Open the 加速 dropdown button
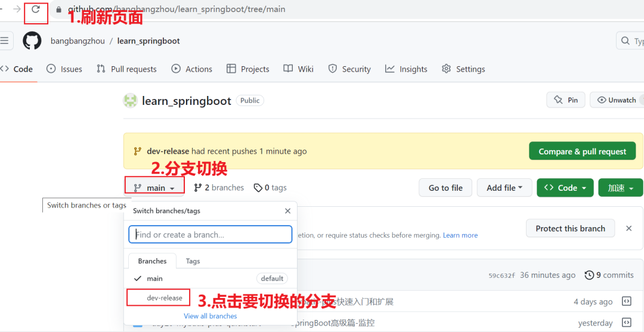This screenshot has width=644, height=332. click(x=621, y=188)
